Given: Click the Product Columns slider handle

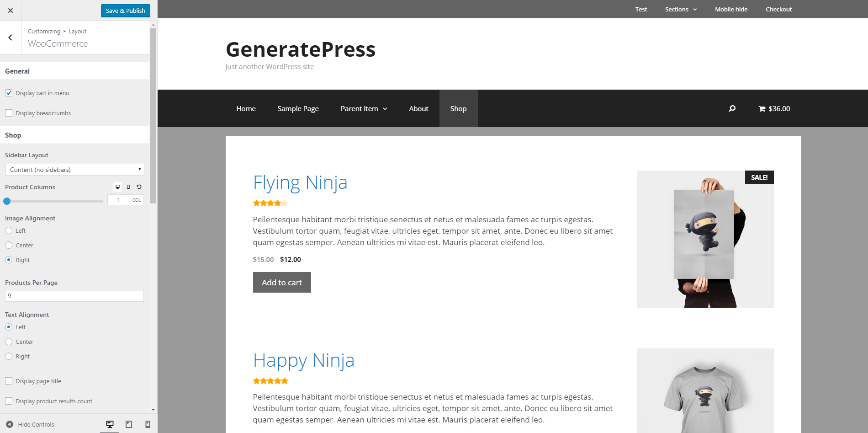Looking at the screenshot, I should pyautogui.click(x=7, y=201).
